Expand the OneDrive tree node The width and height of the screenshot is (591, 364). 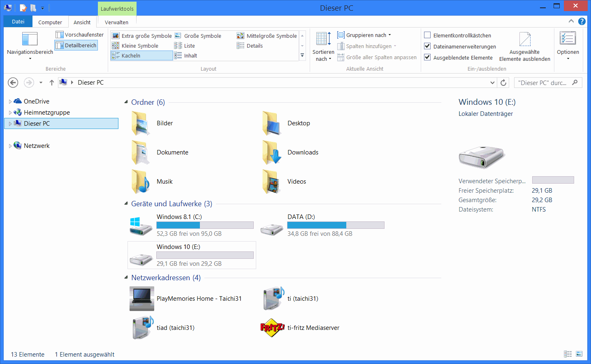pos(10,101)
